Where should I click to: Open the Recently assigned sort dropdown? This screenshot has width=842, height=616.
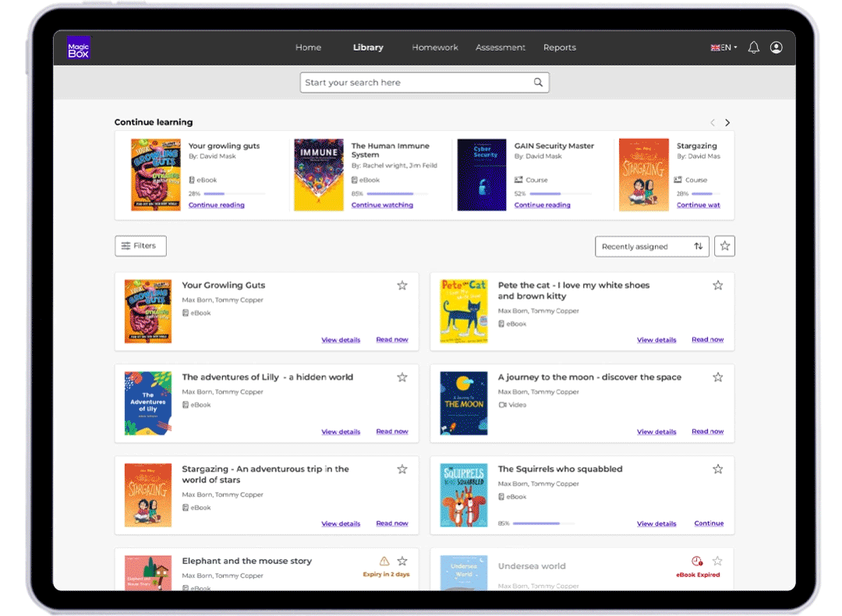pyautogui.click(x=652, y=246)
